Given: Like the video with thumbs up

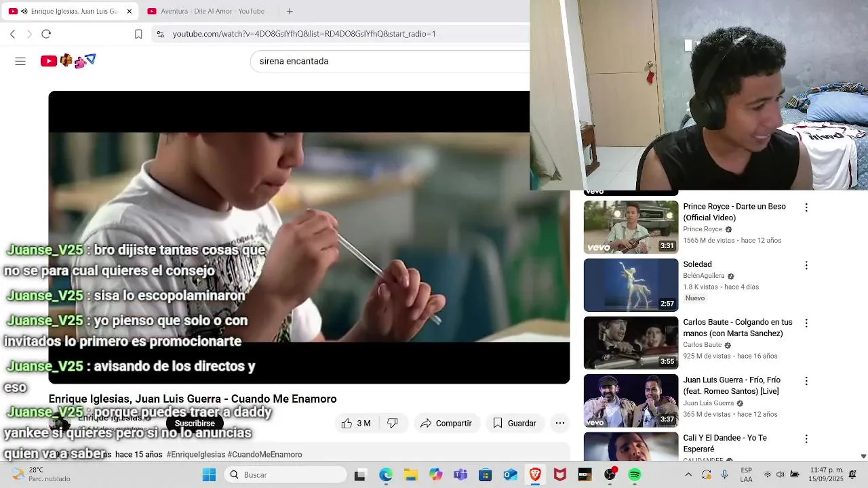Looking at the screenshot, I should pyautogui.click(x=356, y=423).
